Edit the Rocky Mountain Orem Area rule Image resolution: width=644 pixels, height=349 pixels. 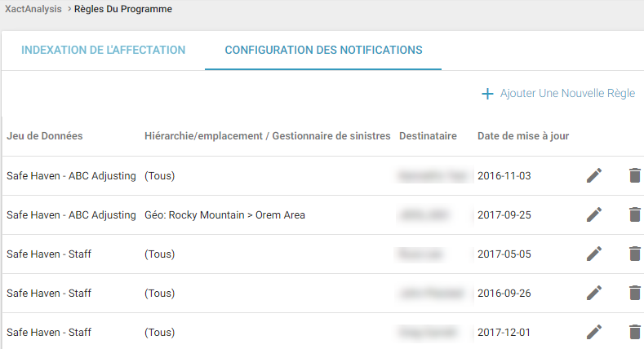594,214
